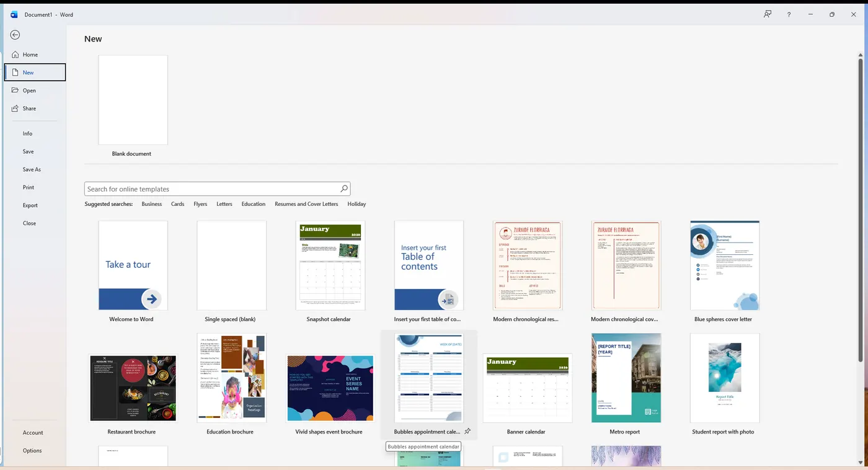Viewport: 868px width, 470px height.
Task: Select Student report with photo template
Action: point(725,378)
